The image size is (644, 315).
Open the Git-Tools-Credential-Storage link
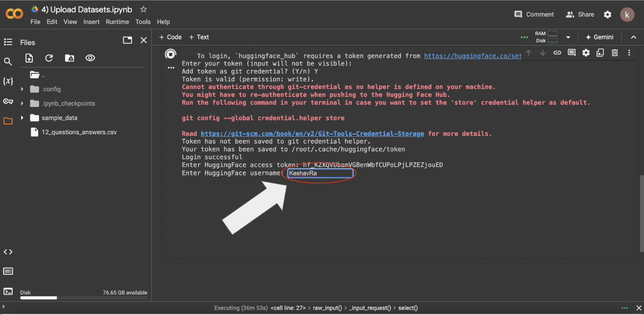312,134
